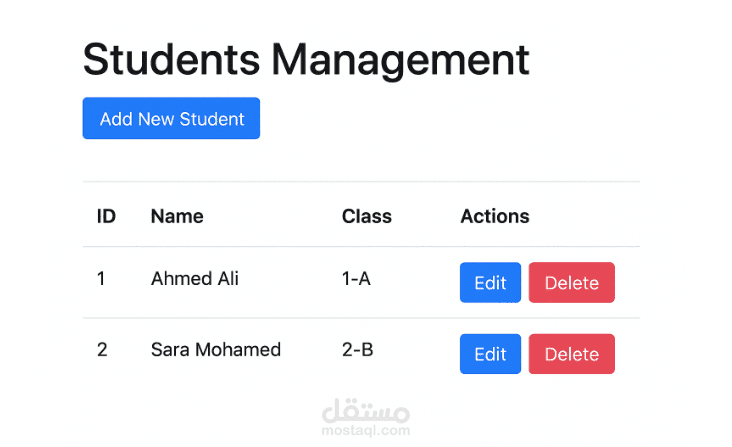This screenshot has height=447, width=732.
Task: Click the Mostaql Arabic logo watermark
Action: (366, 412)
